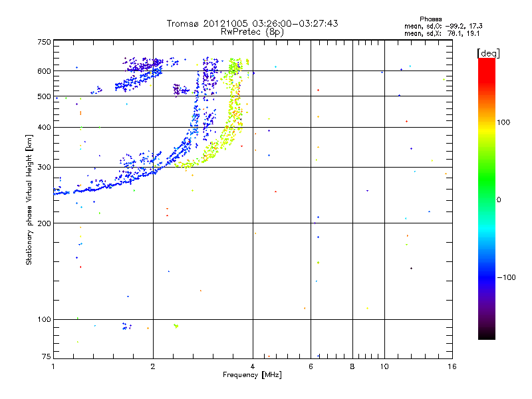532x399 pixels.
Task: Click the 'Phases' header text
Action: (x=430, y=19)
